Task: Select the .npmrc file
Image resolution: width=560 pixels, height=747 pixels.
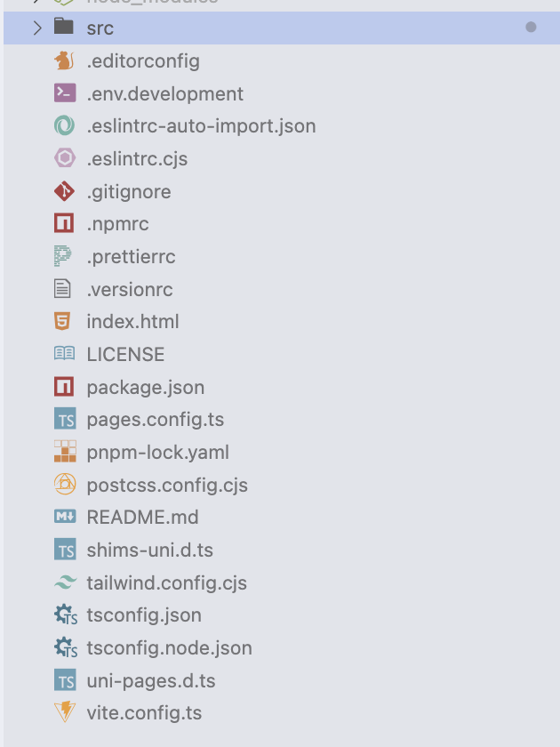Action: pos(117,223)
